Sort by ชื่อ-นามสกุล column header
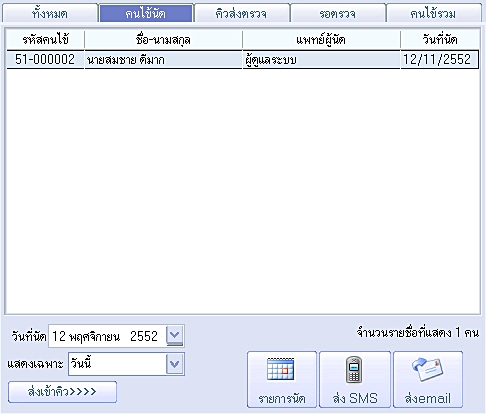The height and width of the screenshot is (414, 486). point(163,40)
